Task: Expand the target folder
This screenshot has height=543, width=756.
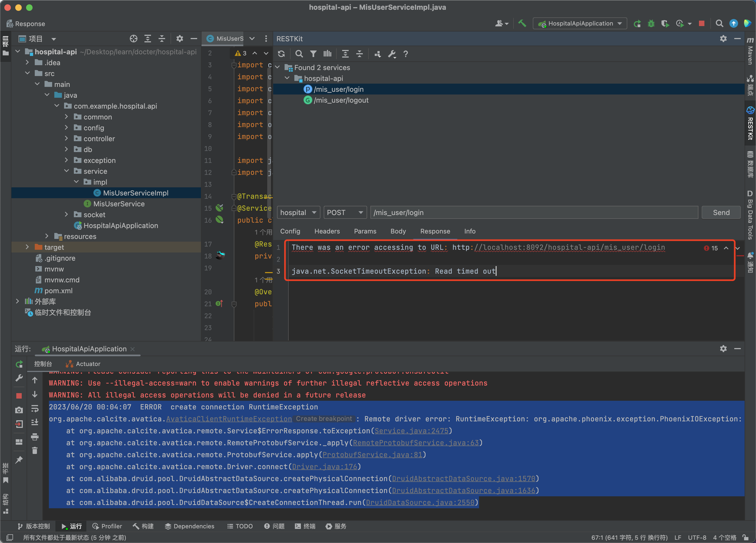Action: click(27, 247)
